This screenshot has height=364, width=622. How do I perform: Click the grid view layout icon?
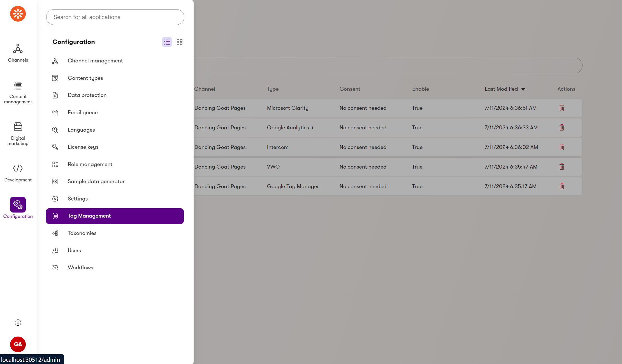click(179, 42)
